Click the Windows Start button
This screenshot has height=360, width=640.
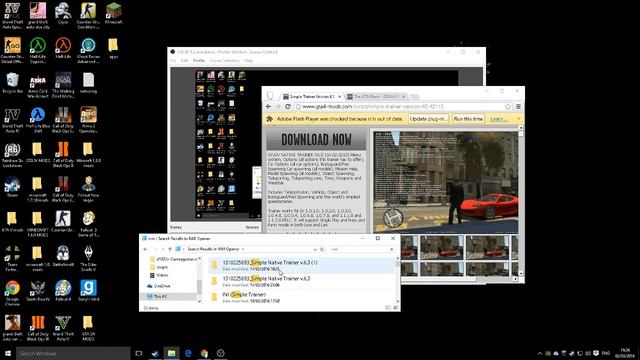click(8, 353)
